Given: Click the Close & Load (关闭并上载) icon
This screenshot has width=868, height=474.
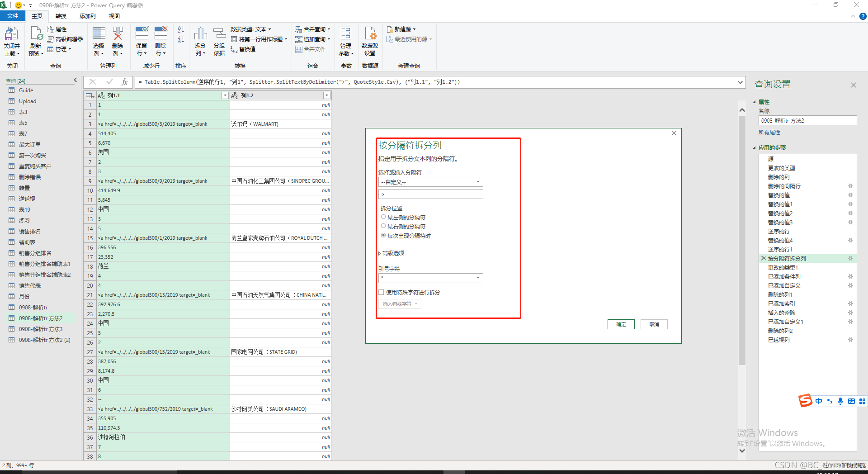Looking at the screenshot, I should click(x=11, y=34).
